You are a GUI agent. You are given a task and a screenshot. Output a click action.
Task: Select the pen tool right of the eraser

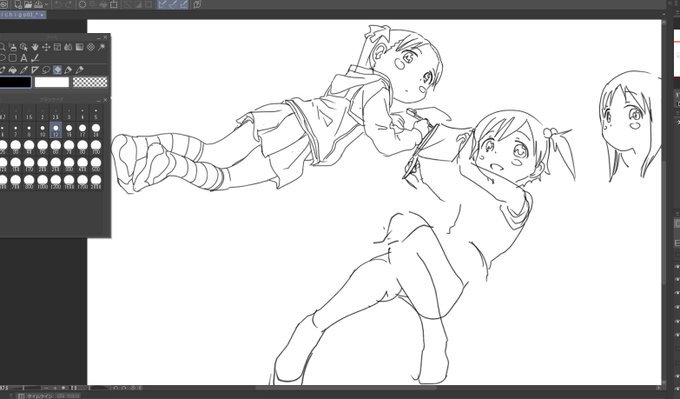68,69
